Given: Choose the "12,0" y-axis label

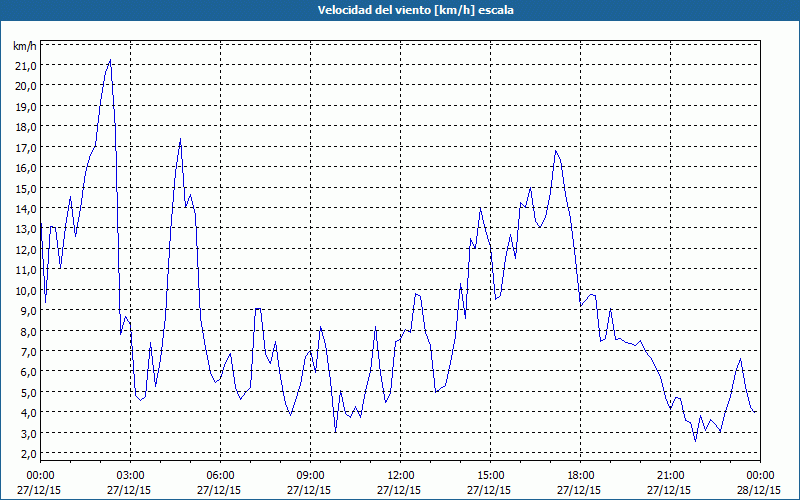Looking at the screenshot, I should [x=26, y=249].
